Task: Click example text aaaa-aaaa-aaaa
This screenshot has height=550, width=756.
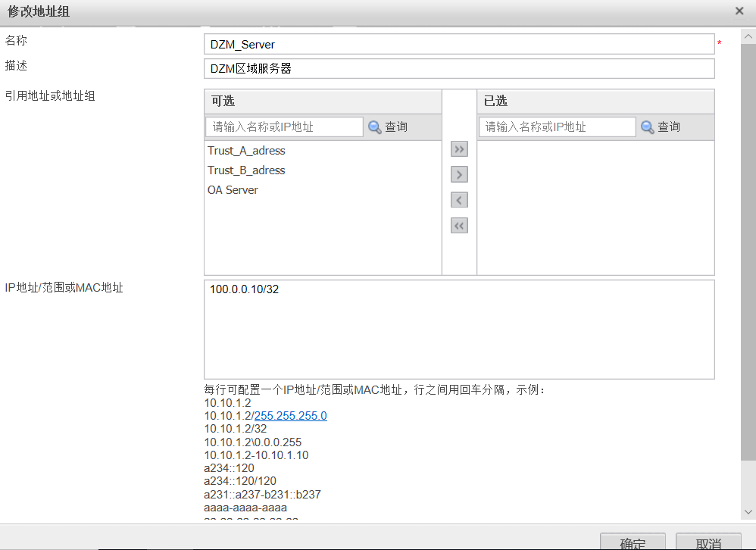Action: tap(245, 508)
